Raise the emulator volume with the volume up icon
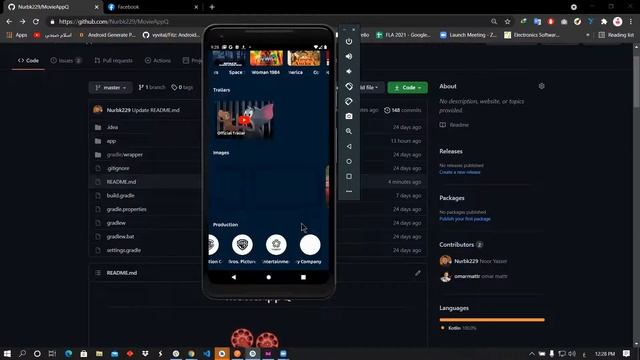Viewport: 640px width, 360px height. [349, 56]
